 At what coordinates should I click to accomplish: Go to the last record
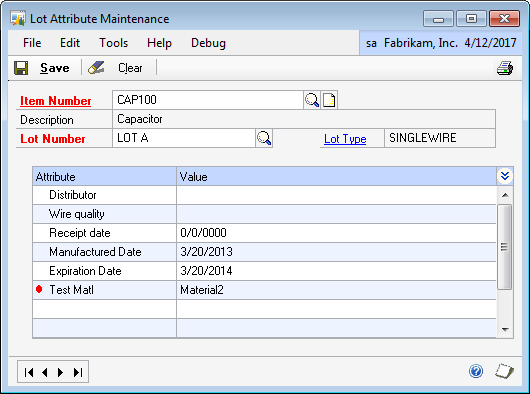tap(78, 372)
